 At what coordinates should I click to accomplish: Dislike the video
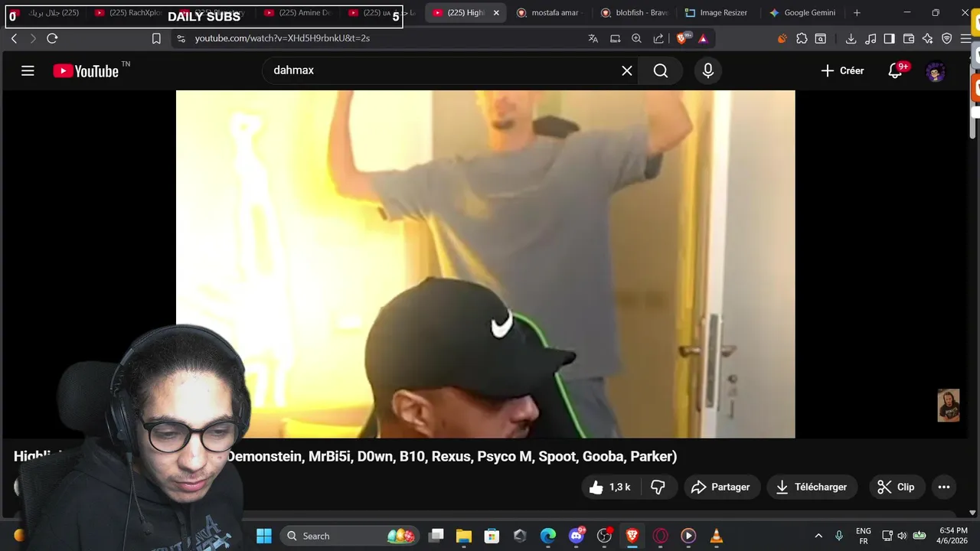658,487
